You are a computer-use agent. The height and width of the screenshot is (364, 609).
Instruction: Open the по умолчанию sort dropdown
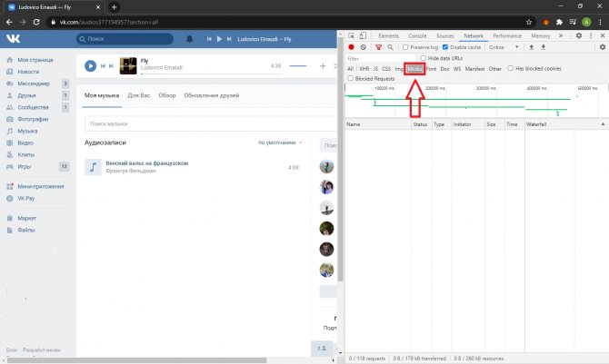coord(280,143)
